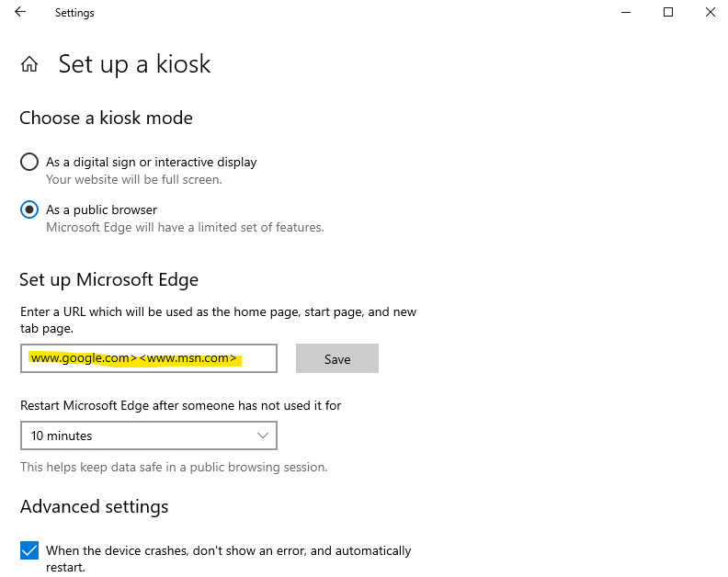
Task: Open the 10 minutes restart dropdown
Action: pos(149,436)
